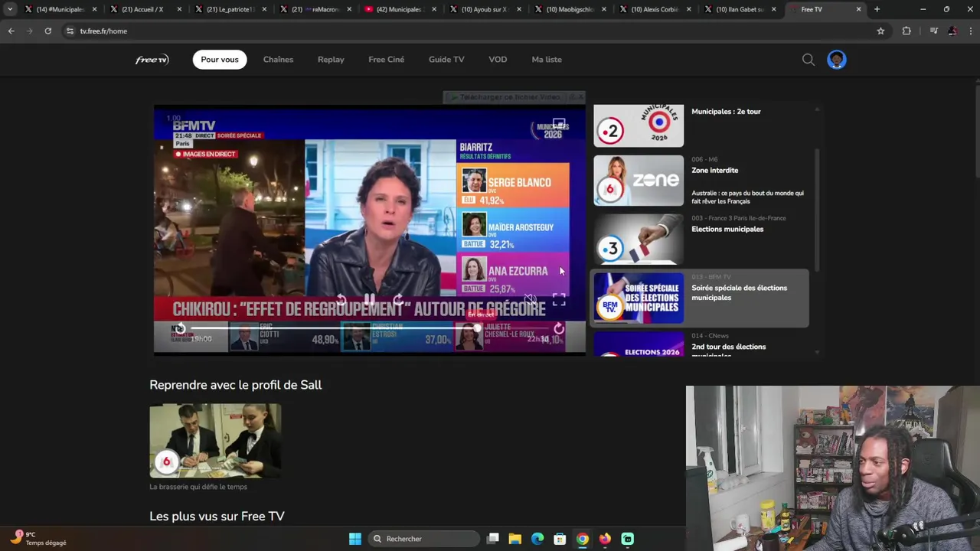Open 'Ma liste'

tap(547, 60)
